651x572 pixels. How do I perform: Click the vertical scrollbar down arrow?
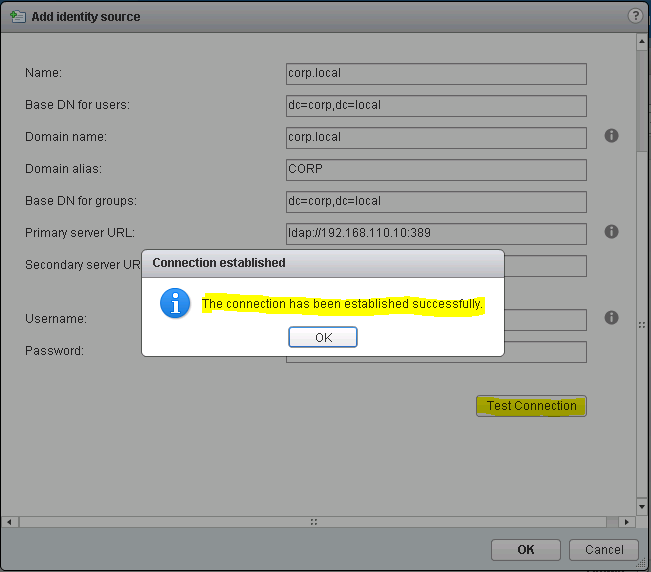(642, 507)
